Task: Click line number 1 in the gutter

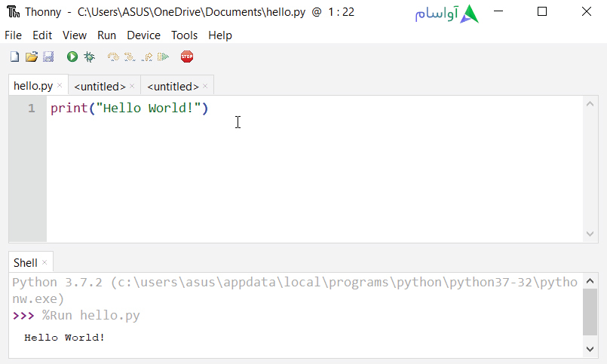Action: tap(32, 109)
